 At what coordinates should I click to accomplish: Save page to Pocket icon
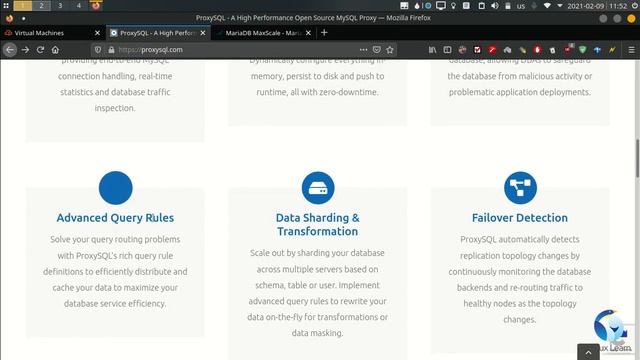377,50
